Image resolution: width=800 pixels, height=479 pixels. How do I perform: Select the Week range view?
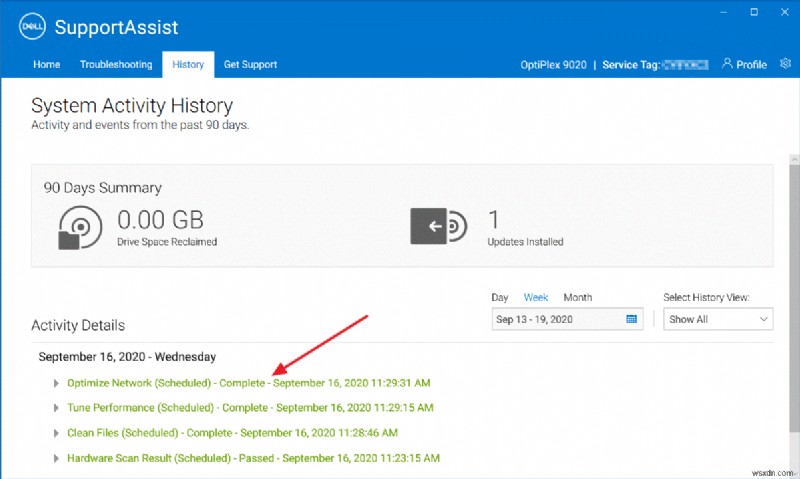point(536,297)
